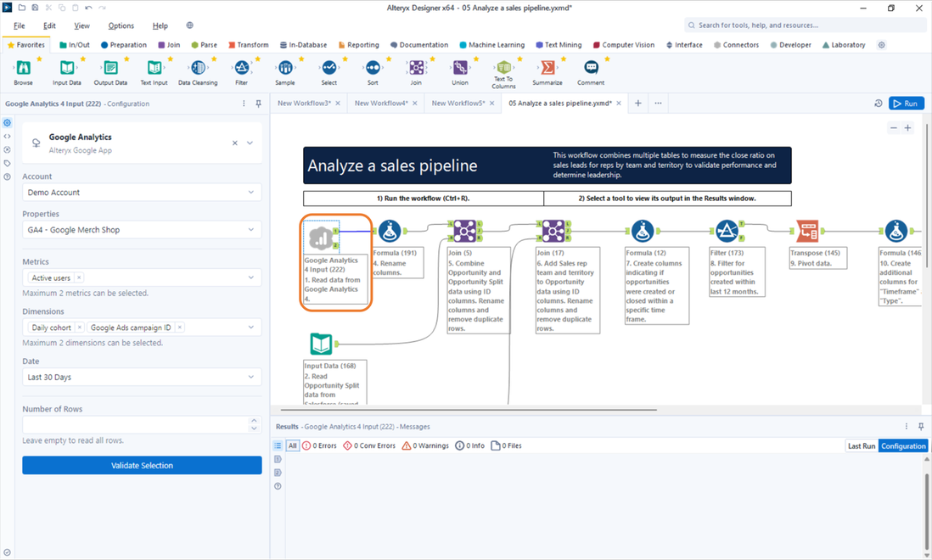
Task: Add a new workflow tab
Action: 637,104
